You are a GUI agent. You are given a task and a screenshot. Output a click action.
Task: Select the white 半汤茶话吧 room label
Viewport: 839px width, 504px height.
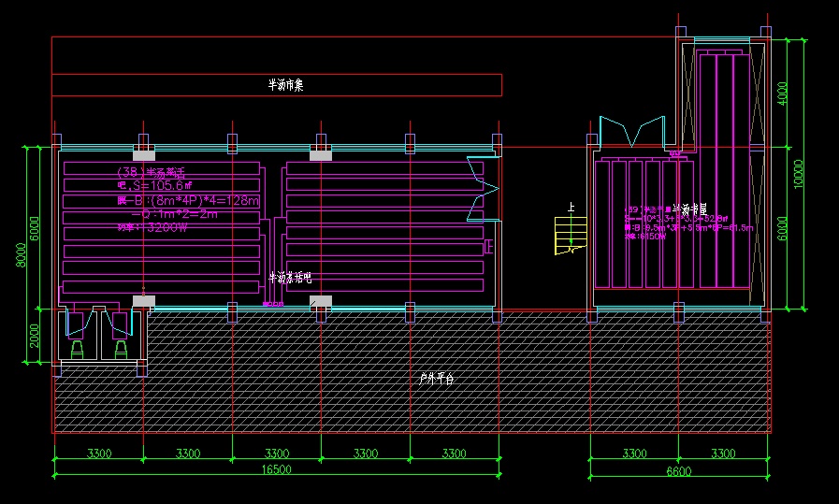coord(290,278)
